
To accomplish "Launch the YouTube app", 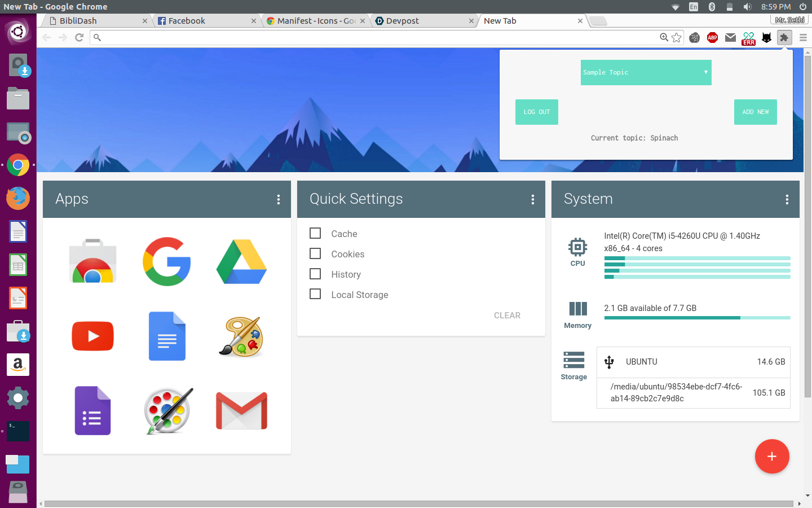I will pyautogui.click(x=93, y=336).
